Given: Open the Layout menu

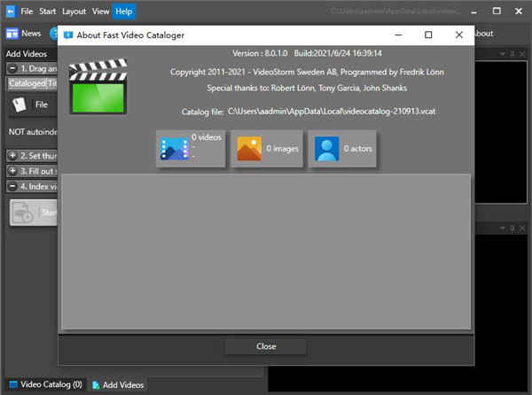Looking at the screenshot, I should click(x=74, y=12).
